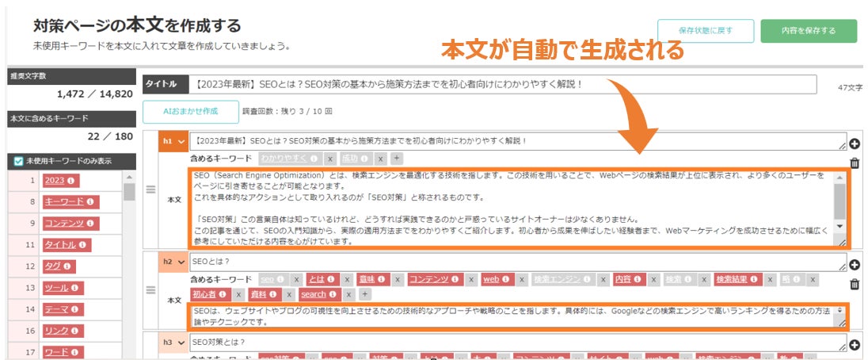Click the 内容を保存する save button
868x360 pixels.
(x=809, y=31)
